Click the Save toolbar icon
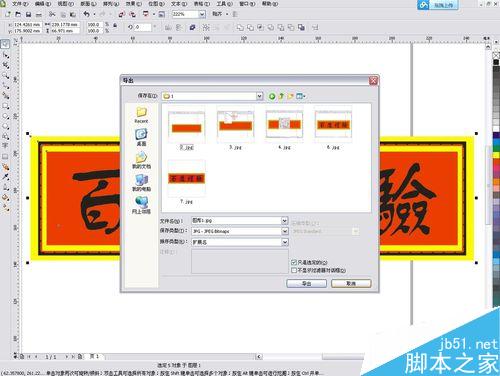This screenshot has width=500, height=376. coord(28,14)
